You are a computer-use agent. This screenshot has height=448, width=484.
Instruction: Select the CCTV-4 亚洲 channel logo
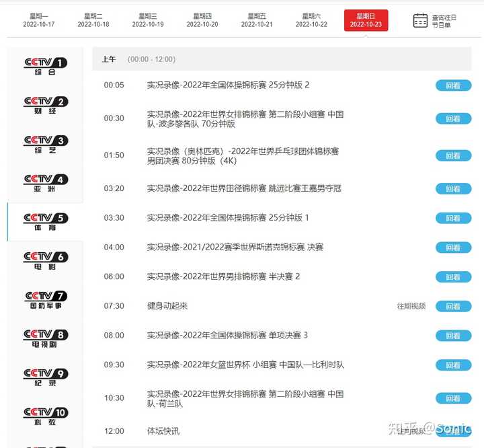click(x=46, y=183)
